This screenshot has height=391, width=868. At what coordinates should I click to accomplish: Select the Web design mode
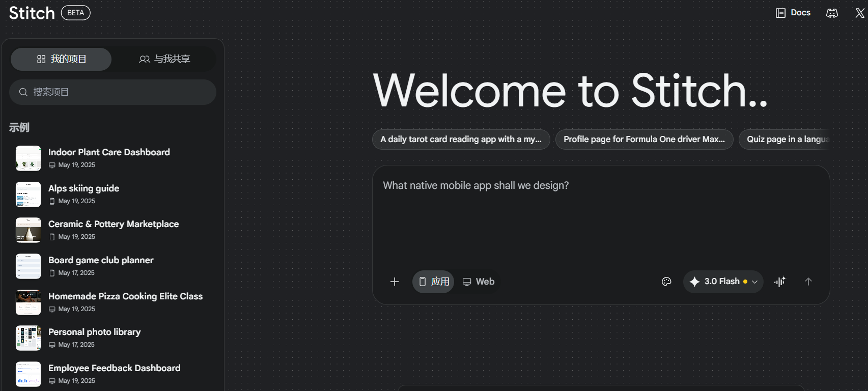[x=478, y=282]
